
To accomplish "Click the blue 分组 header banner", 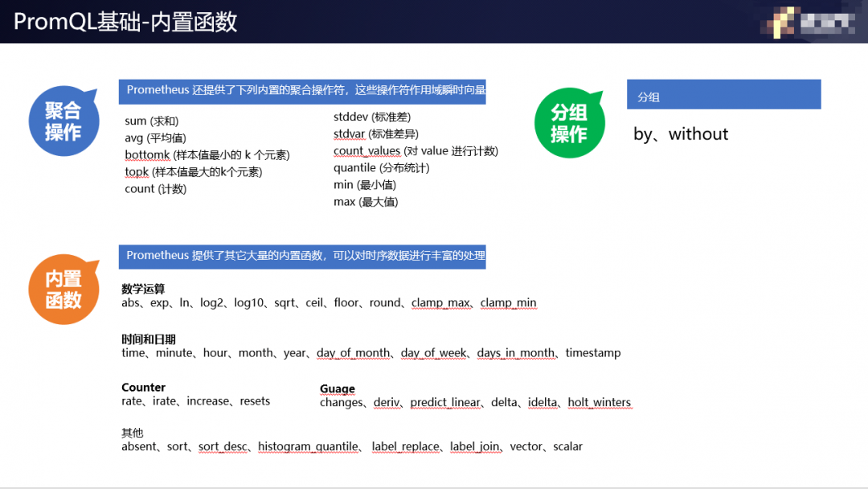I will 723,95.
